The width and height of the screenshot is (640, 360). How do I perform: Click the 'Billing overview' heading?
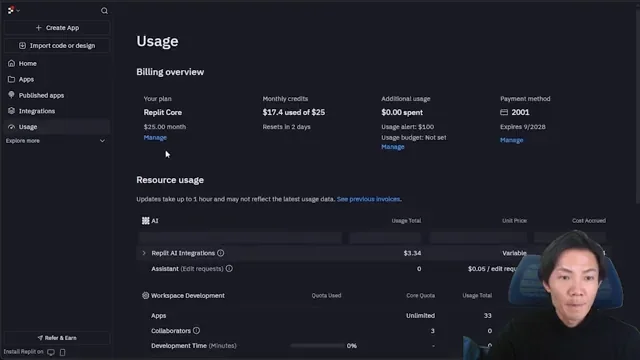[x=170, y=72]
